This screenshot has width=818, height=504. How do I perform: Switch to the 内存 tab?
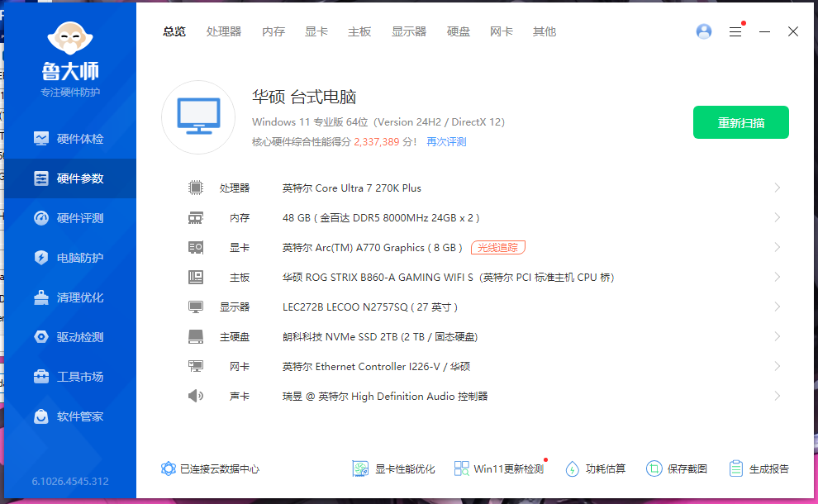(x=273, y=31)
